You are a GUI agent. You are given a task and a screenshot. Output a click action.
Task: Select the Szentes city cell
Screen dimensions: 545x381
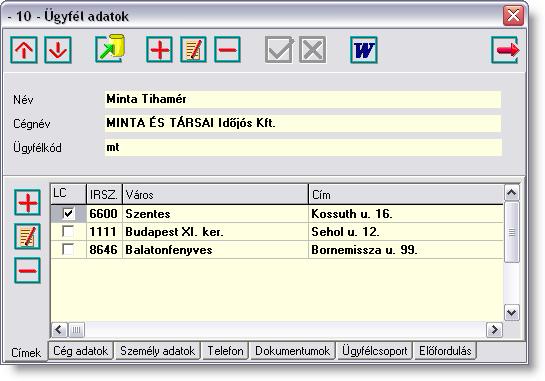(x=215, y=213)
